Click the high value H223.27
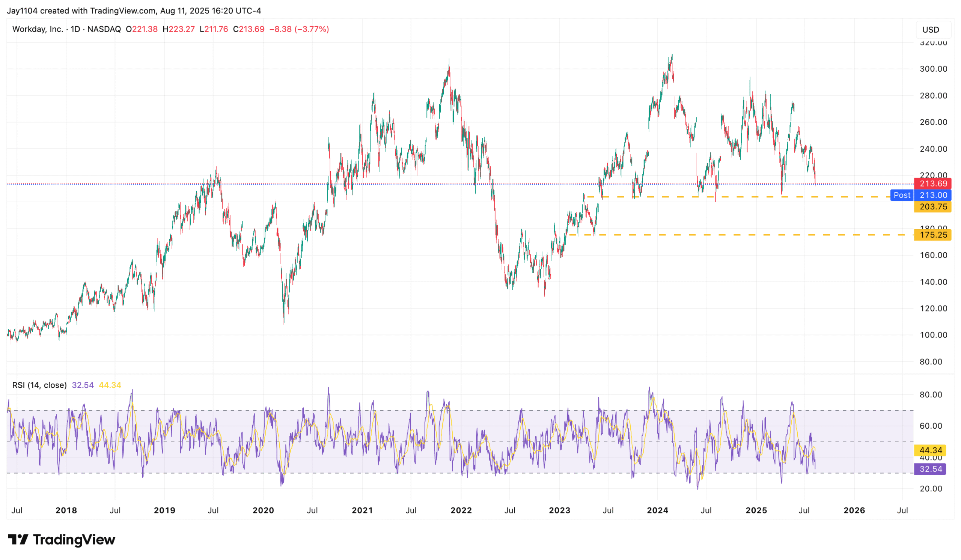This screenshot has height=560, width=961. (x=178, y=29)
